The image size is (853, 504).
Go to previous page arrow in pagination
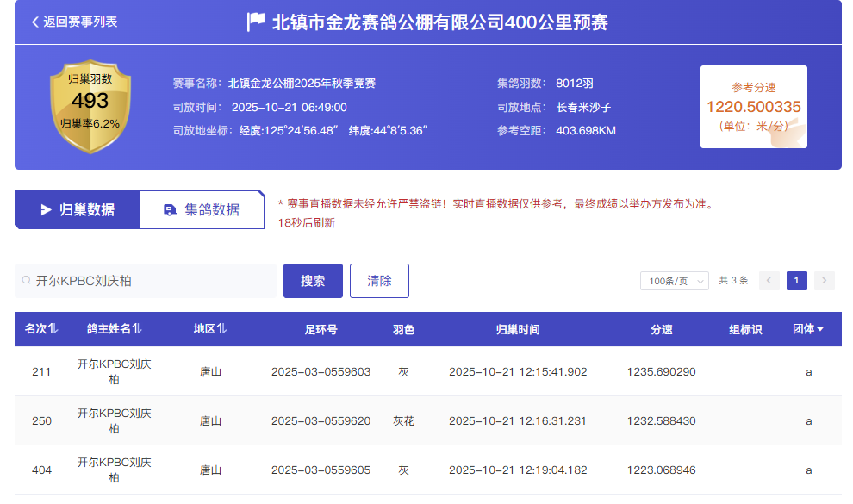(769, 281)
